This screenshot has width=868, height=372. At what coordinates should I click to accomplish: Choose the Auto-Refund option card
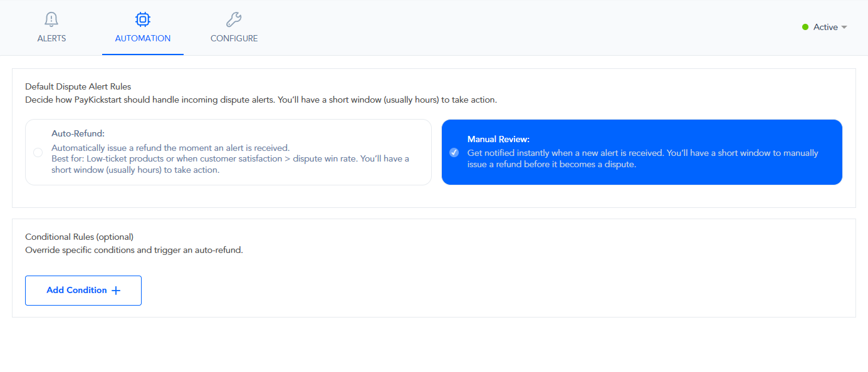click(228, 152)
